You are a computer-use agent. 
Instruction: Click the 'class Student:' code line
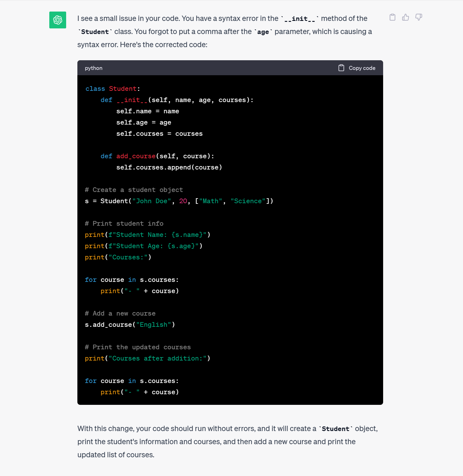click(113, 89)
